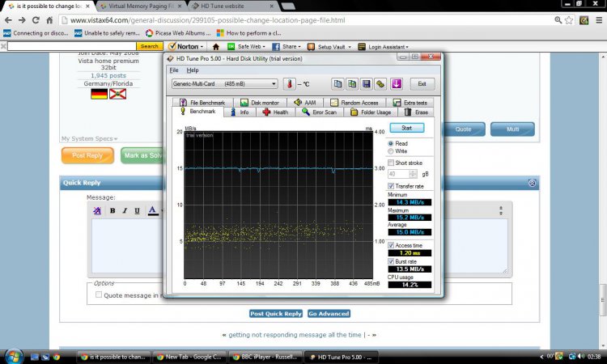The image size is (607, 364).
Task: Open the Safe Web dropdown
Action: (x=247, y=46)
